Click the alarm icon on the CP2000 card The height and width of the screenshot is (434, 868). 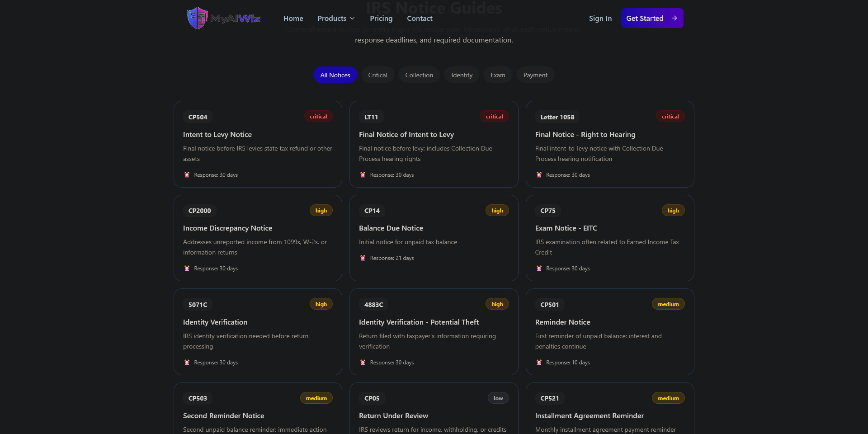[x=187, y=269]
